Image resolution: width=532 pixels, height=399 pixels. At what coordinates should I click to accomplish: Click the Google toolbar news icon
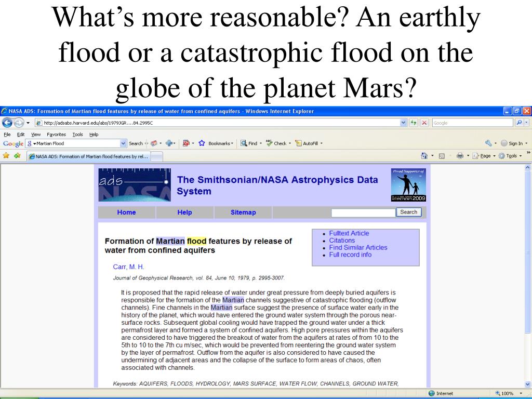(x=154, y=143)
